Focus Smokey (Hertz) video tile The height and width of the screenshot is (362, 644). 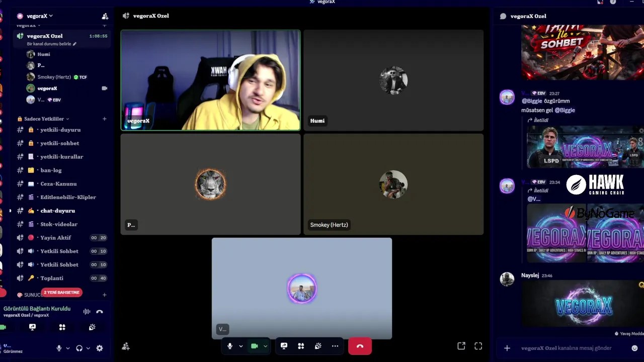[393, 184]
